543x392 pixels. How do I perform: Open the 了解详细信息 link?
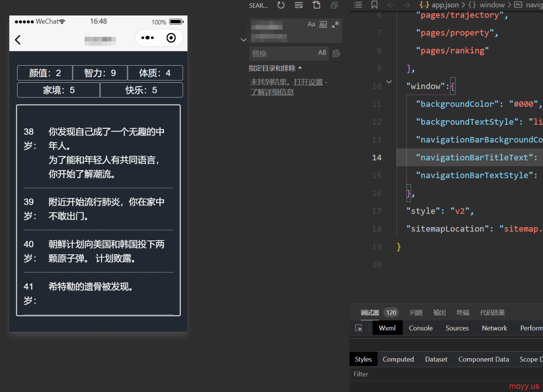tap(272, 92)
